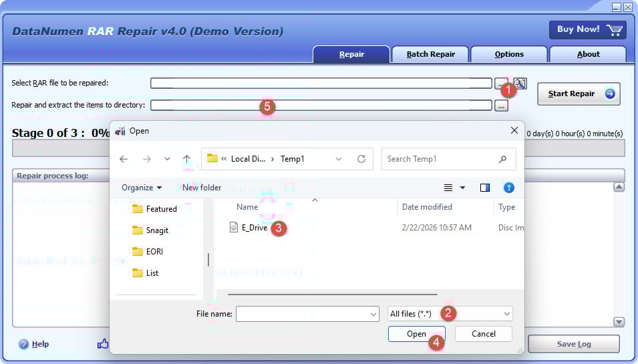Sort files by Type column

tap(508, 207)
